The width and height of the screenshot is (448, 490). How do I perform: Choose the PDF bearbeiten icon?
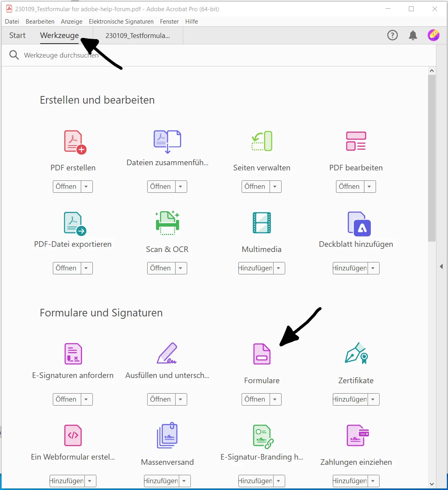[356, 141]
